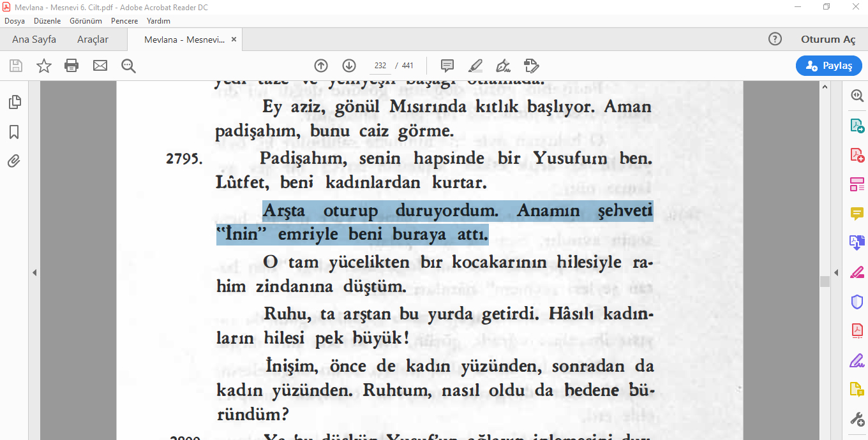
Task: Click the line 'him zindanına düştüm.'
Action: 311,287
